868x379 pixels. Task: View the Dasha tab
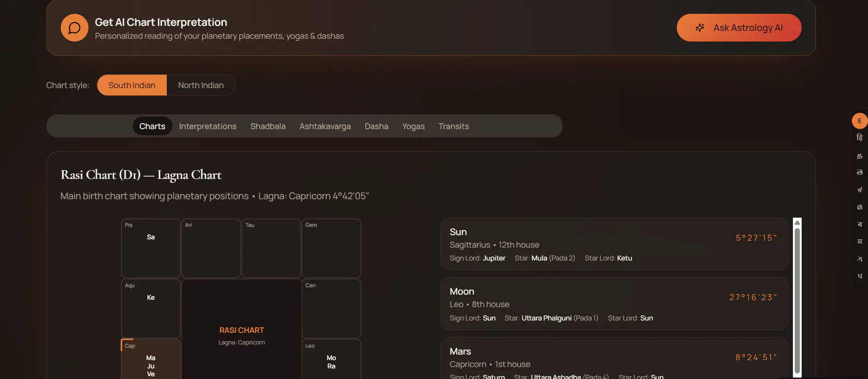376,126
